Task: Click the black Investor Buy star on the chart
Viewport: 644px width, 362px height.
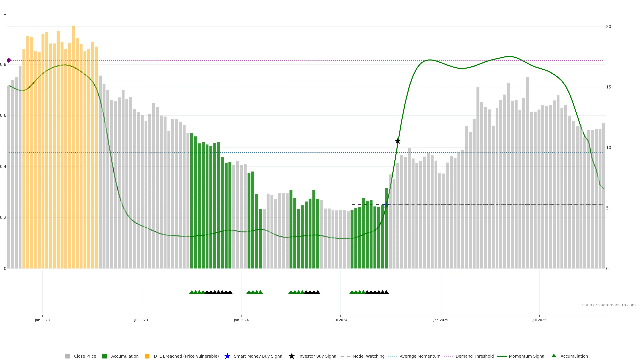Action: pyautogui.click(x=397, y=141)
